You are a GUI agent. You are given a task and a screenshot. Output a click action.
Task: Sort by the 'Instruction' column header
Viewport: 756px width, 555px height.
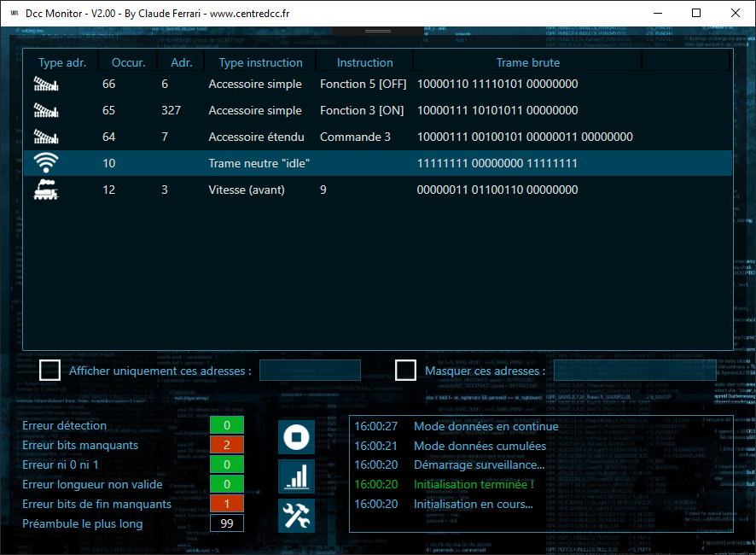point(365,62)
